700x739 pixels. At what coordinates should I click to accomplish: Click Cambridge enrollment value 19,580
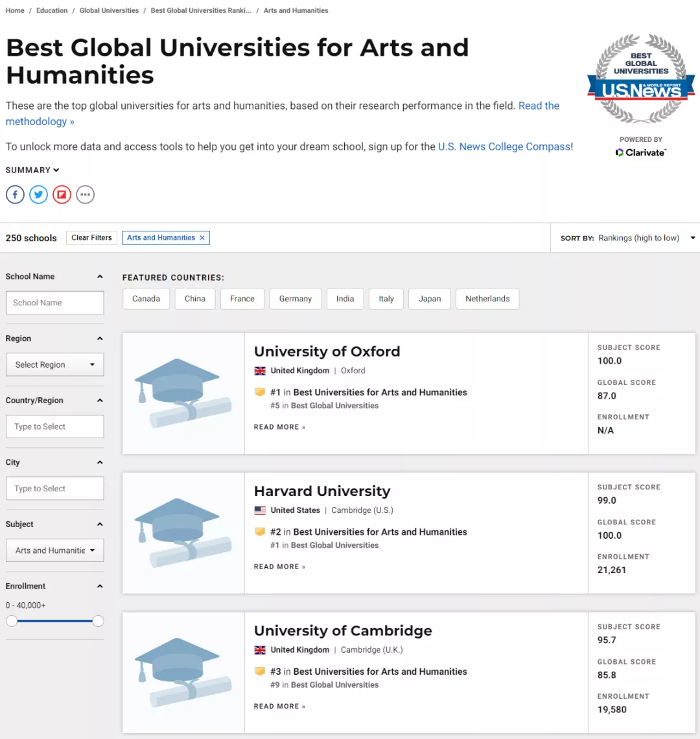(x=612, y=709)
